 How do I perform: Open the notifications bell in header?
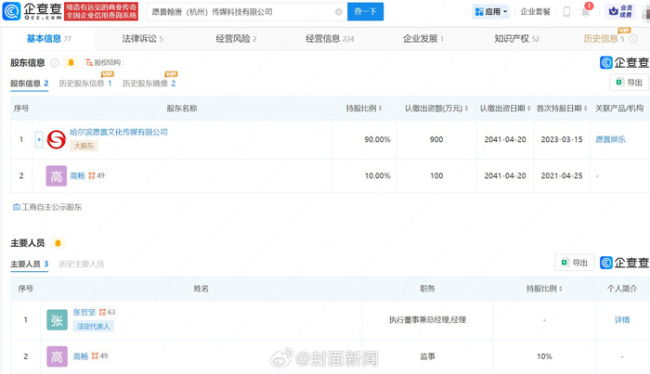(x=585, y=12)
